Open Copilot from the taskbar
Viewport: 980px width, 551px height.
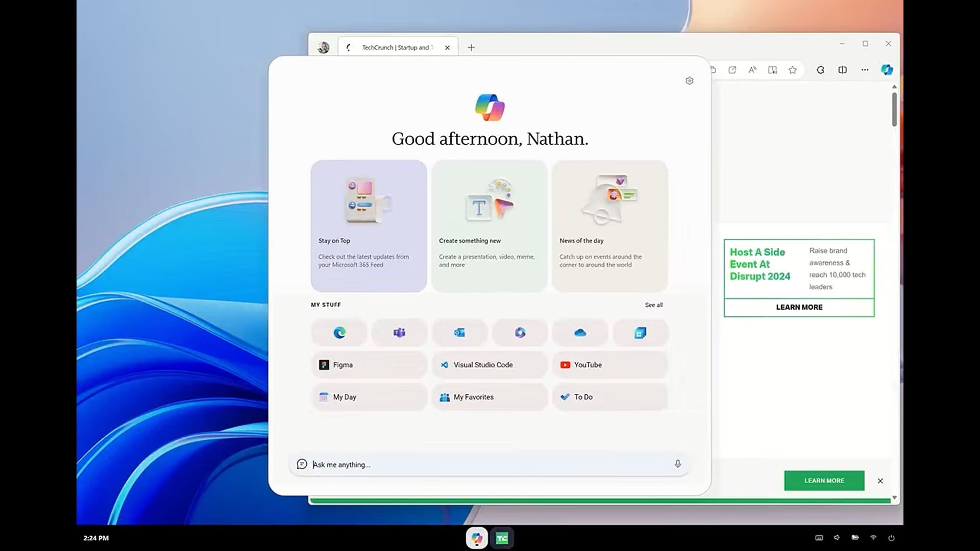(477, 538)
